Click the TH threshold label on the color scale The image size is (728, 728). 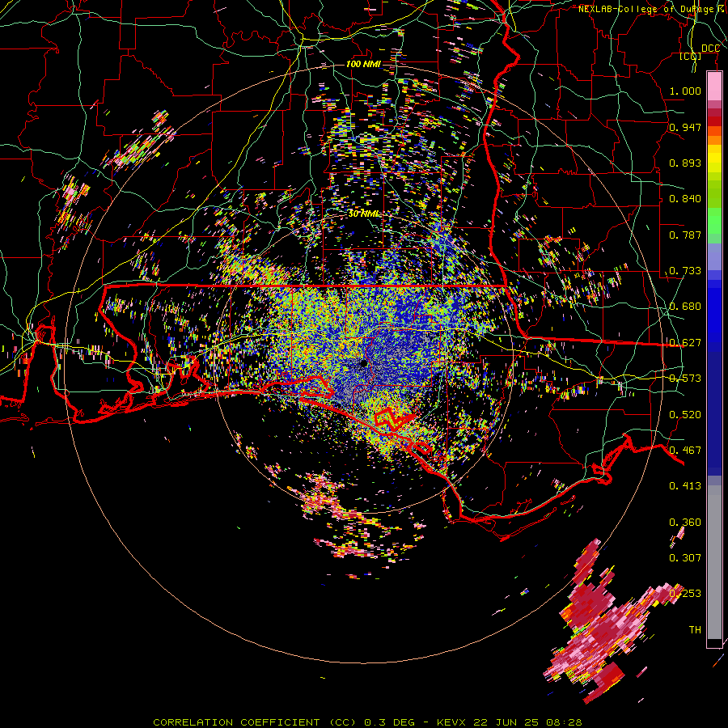[x=695, y=630]
